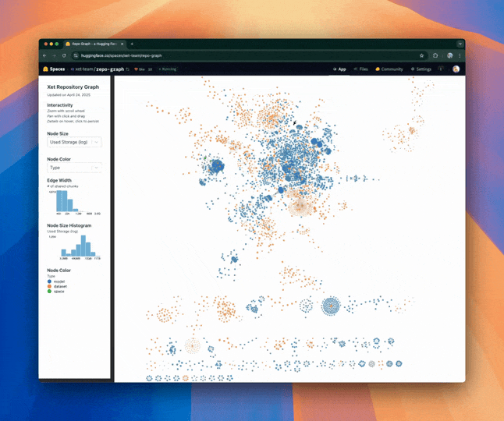Click the user profile avatar in Spaces header
The width and height of the screenshot is (504, 421).
pos(456,69)
